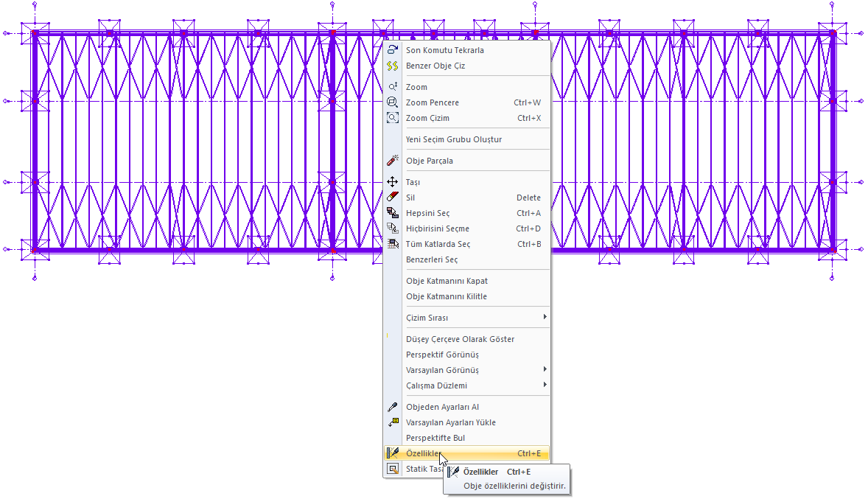Click the Objeden Ayarları Al eyedropper icon
Viewport: 868px width, 499px height.
(393, 407)
